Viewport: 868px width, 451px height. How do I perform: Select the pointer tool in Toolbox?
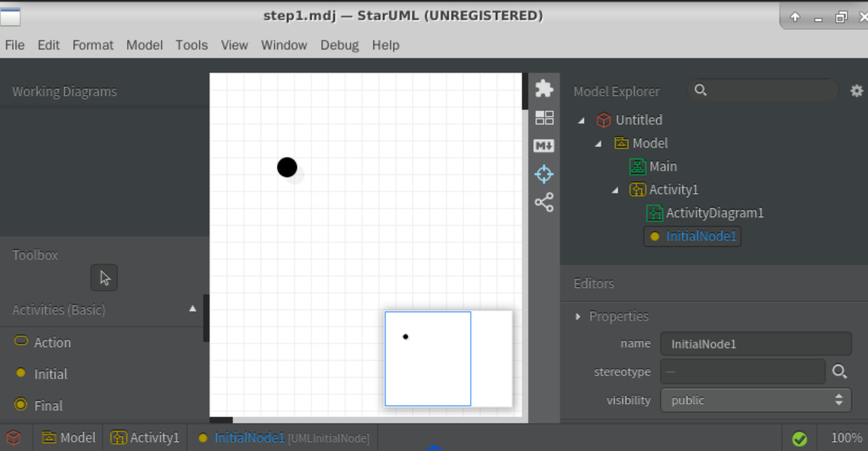coord(104,278)
